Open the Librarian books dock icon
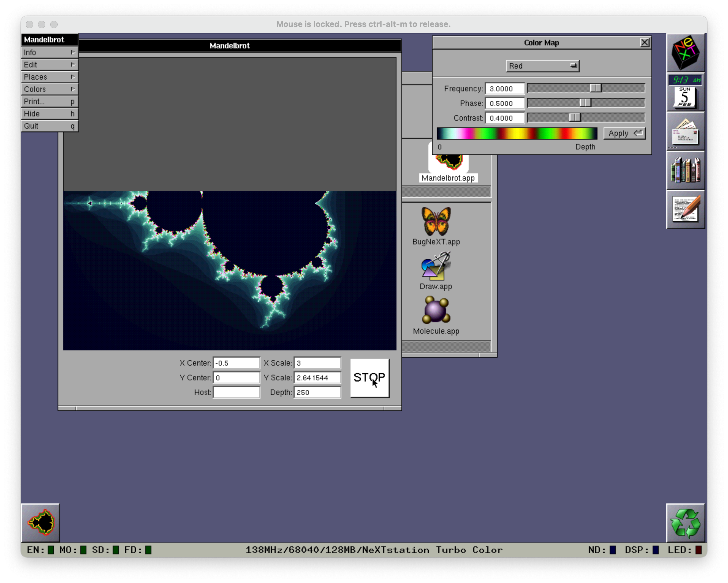The height and width of the screenshot is (583, 728). tap(685, 170)
